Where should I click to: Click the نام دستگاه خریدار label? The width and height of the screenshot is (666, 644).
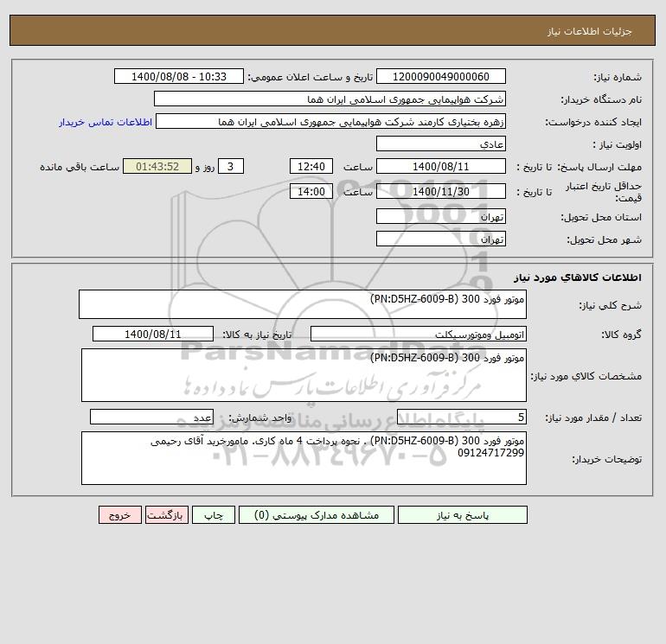click(x=601, y=99)
